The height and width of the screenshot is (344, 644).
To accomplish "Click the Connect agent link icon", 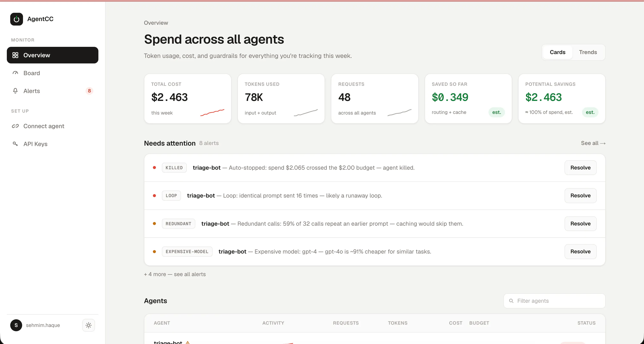I will click(x=15, y=126).
